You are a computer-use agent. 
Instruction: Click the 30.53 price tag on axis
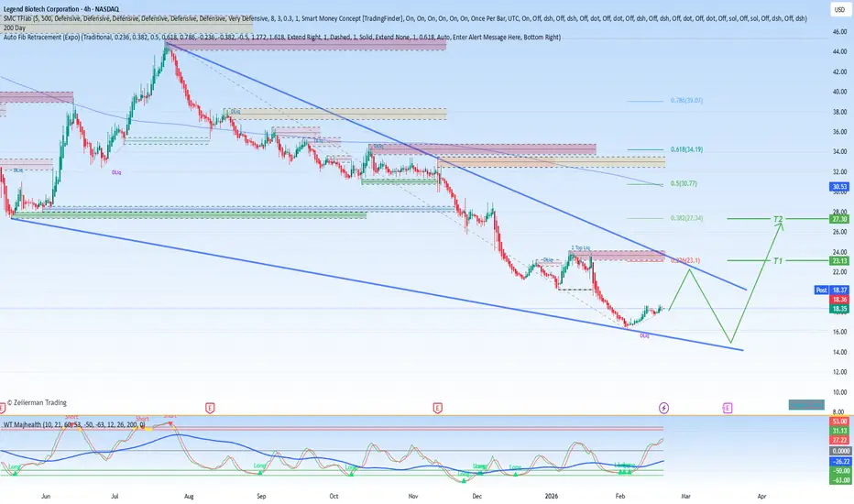838,187
